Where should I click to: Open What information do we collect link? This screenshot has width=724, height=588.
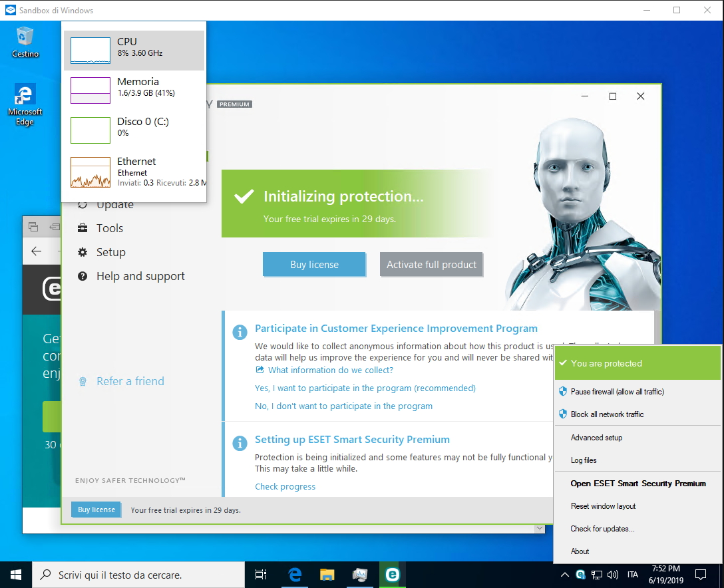(x=331, y=370)
